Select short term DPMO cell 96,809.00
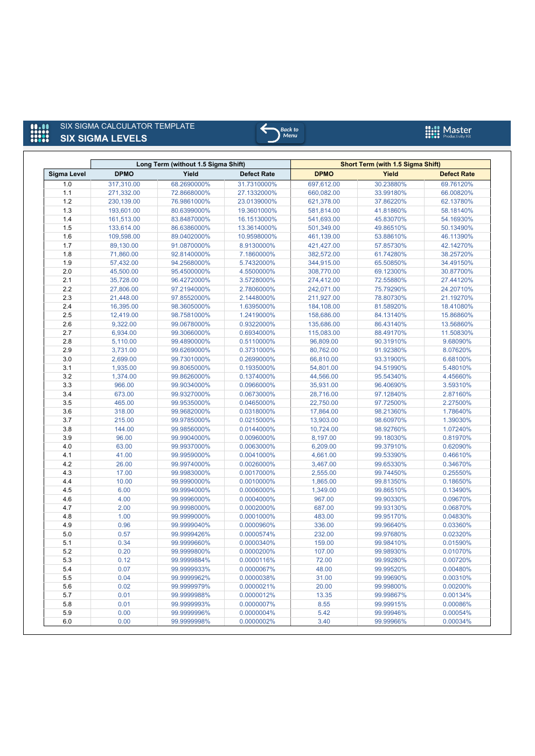The height and width of the screenshot is (756, 535). coord(324,341)
